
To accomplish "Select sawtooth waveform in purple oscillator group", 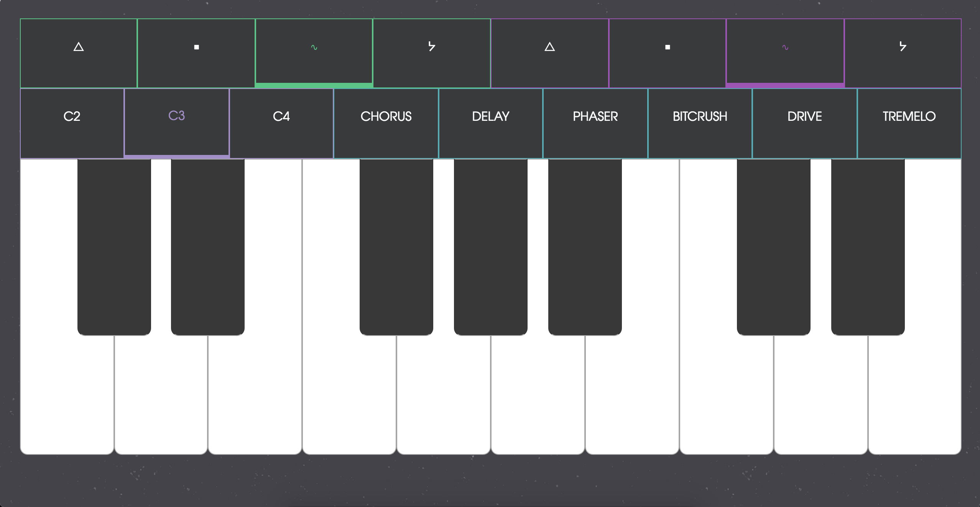I will (x=903, y=53).
